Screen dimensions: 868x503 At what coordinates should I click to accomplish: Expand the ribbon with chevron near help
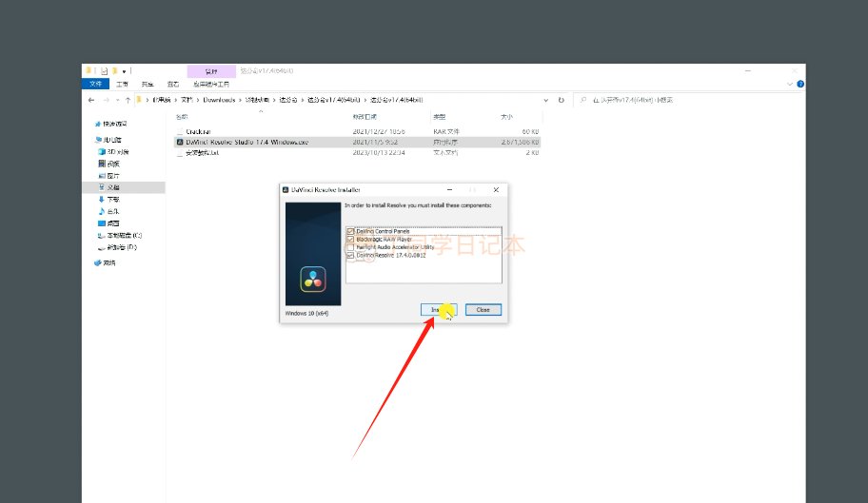click(x=789, y=84)
